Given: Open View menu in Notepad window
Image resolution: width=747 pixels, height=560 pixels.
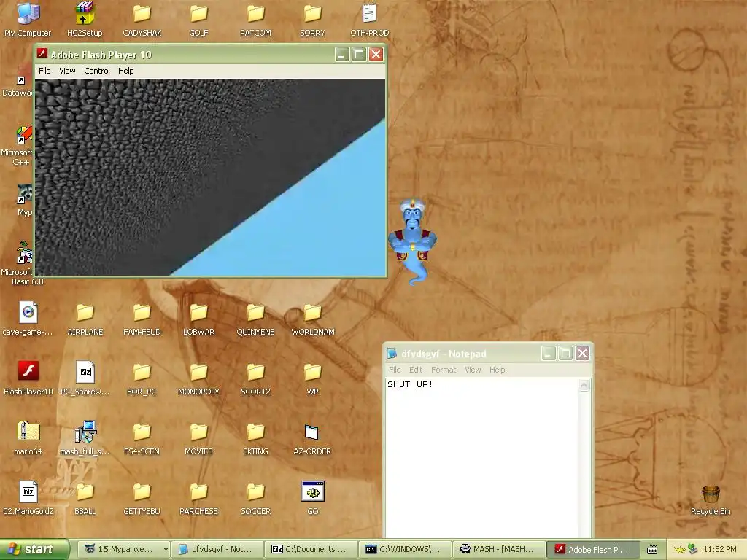Looking at the screenshot, I should coord(473,370).
